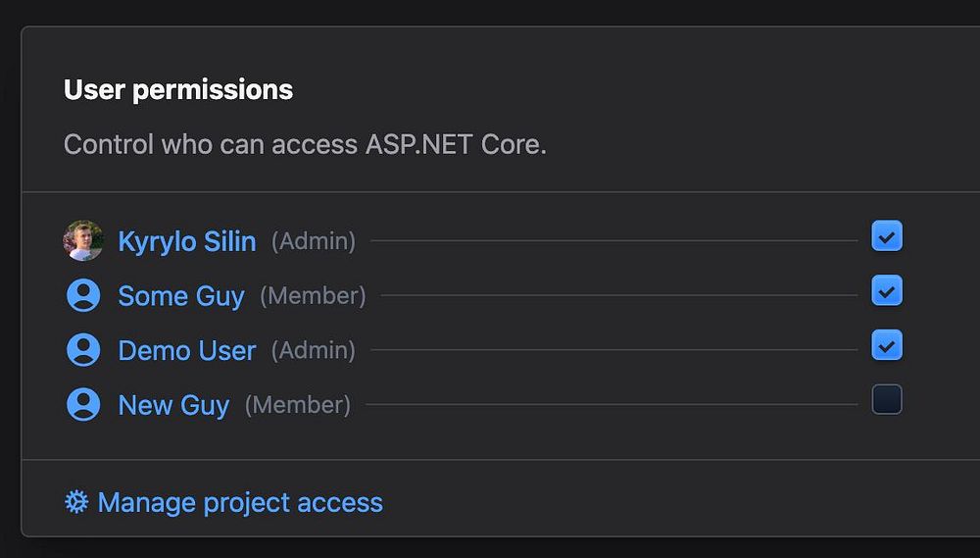Disable the Some Guy access checkbox
Image resolution: width=980 pixels, height=558 pixels.
point(887,291)
